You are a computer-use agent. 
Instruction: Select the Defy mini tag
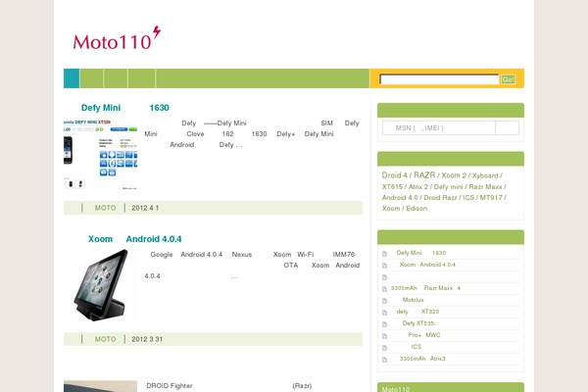click(449, 187)
